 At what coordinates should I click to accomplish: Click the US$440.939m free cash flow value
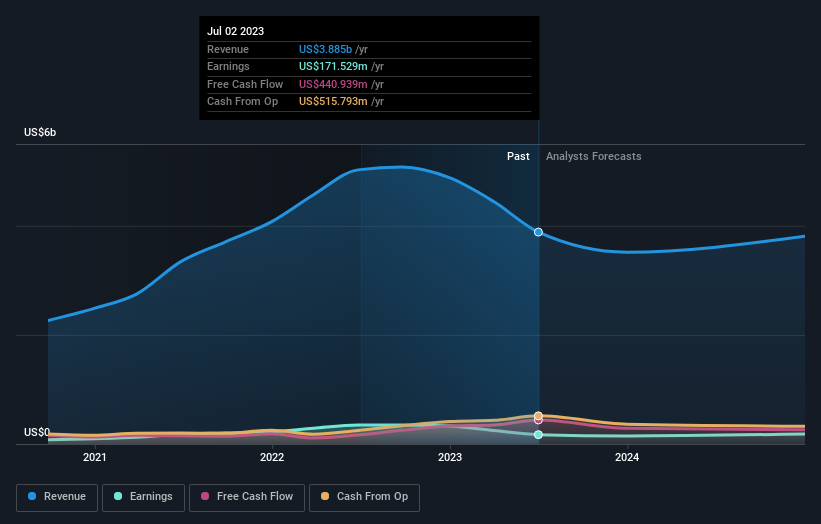[333, 84]
